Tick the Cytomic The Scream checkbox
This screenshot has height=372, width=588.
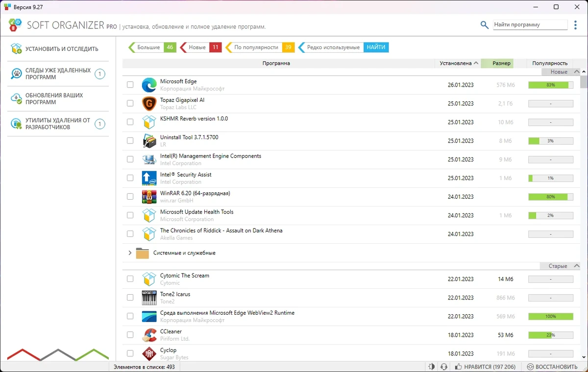[130, 279]
